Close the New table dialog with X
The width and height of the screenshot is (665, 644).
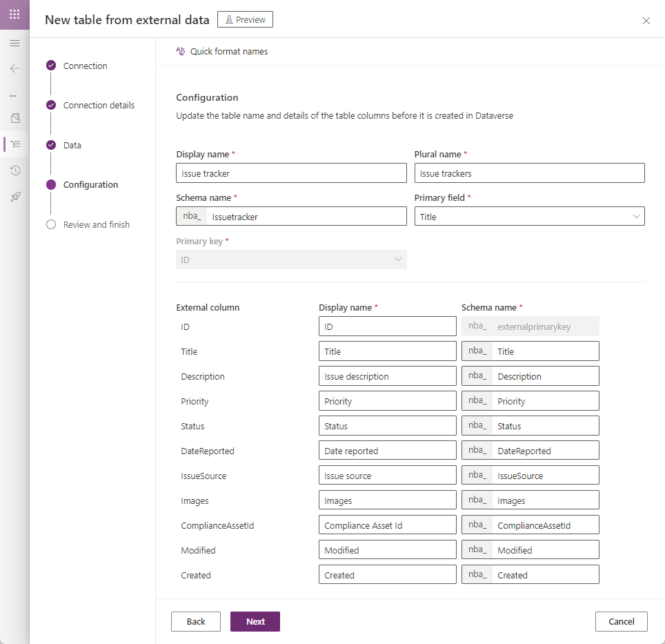pyautogui.click(x=646, y=21)
